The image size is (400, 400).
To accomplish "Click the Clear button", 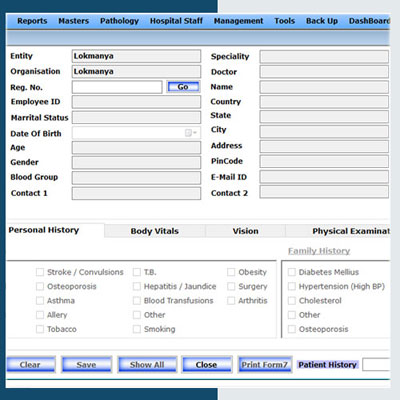I will pos(31,364).
